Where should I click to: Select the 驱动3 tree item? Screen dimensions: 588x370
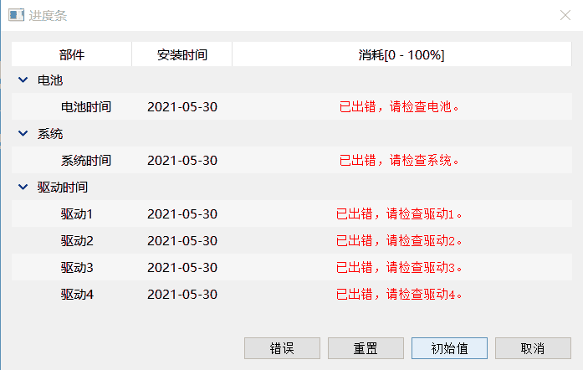pyautogui.click(x=77, y=268)
